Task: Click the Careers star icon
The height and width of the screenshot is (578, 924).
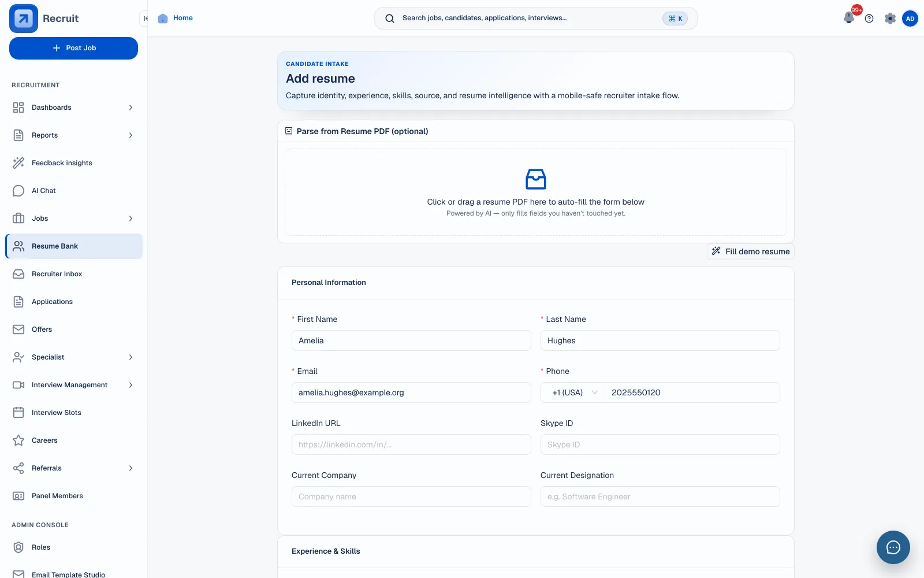Action: click(18, 440)
